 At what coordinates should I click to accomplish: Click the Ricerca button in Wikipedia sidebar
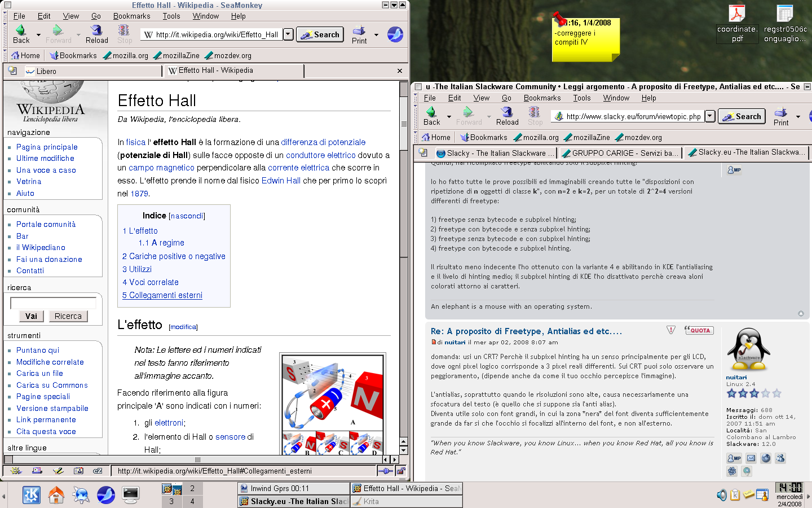pos(68,316)
